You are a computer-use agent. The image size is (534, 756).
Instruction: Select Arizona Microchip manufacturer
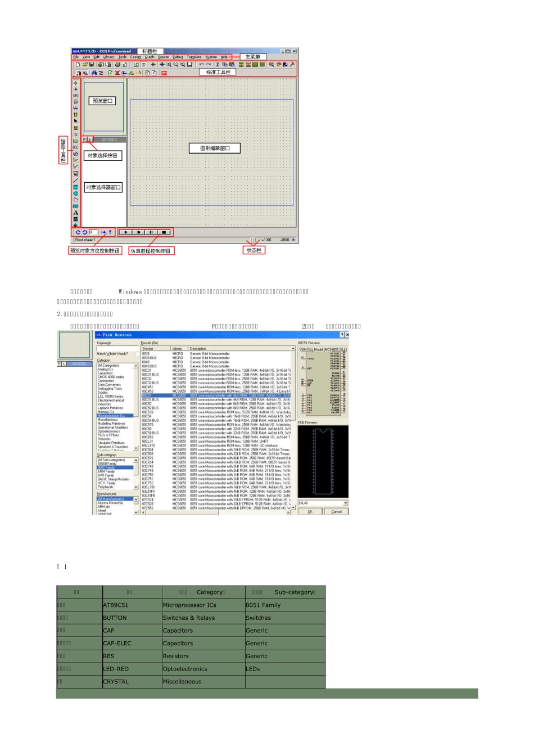(x=110, y=503)
